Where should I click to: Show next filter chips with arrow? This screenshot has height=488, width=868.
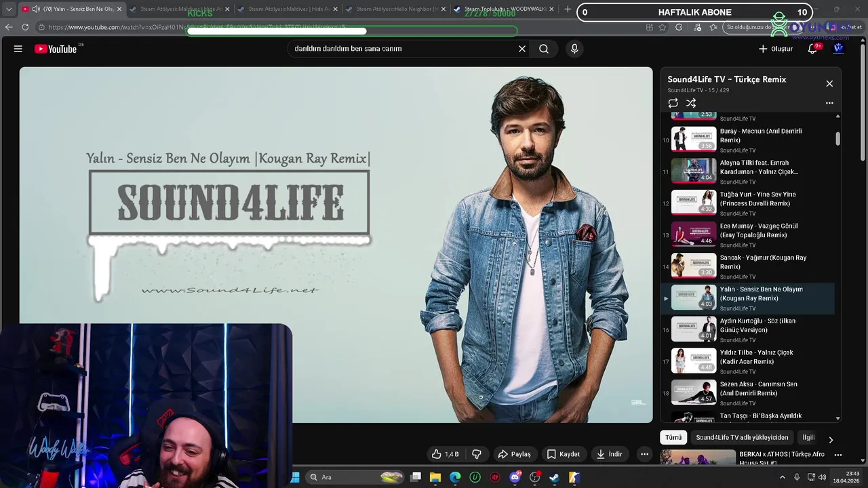tap(831, 440)
